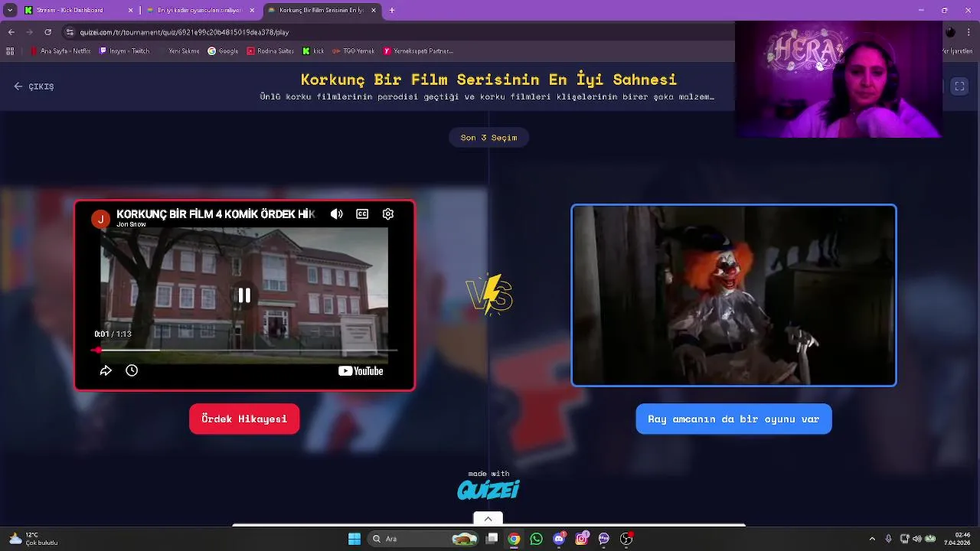Click the Watch Later clock icon
The height and width of the screenshot is (551, 980).
(132, 370)
